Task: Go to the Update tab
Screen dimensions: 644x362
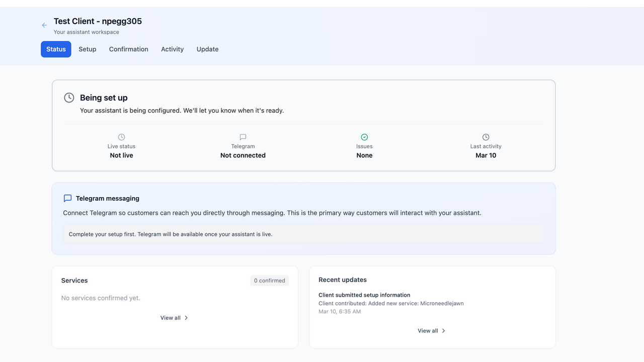Action: click(x=207, y=49)
